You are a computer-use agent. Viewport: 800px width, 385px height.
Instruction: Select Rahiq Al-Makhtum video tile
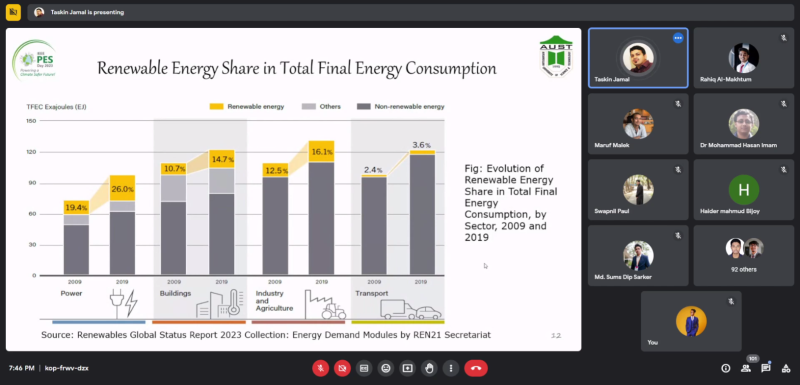743,58
